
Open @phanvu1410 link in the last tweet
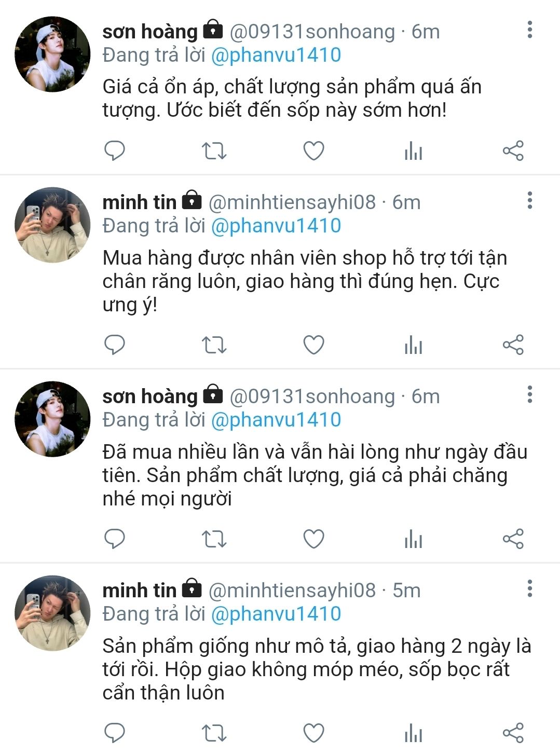276,614
